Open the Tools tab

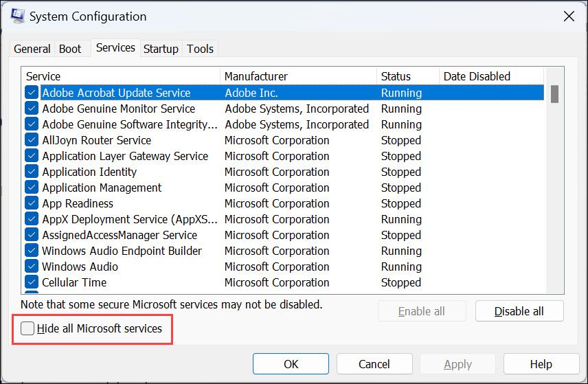coord(201,49)
